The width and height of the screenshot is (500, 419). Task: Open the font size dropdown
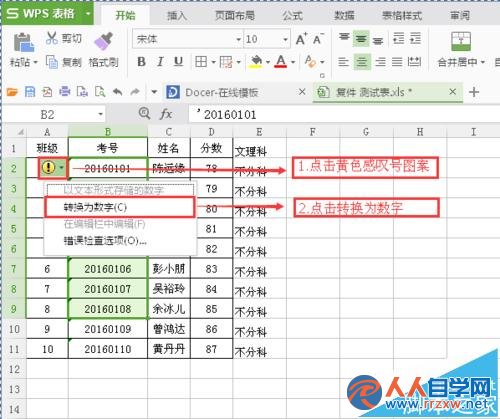[x=285, y=40]
